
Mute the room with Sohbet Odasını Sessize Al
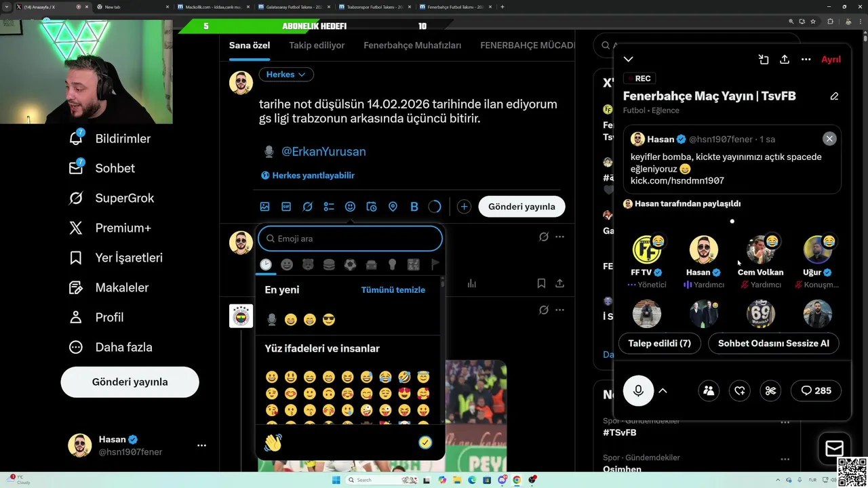tap(774, 344)
